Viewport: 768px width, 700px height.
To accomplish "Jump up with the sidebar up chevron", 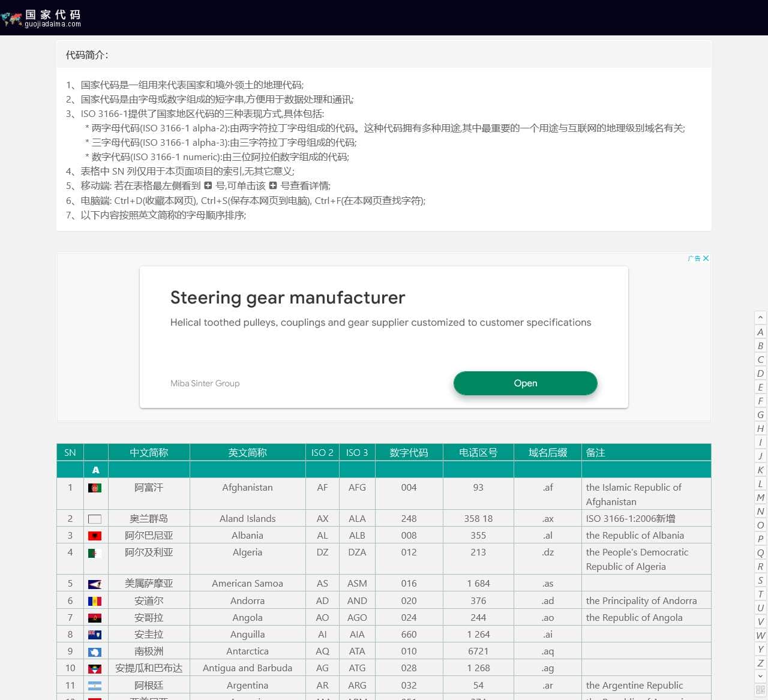I will tap(760, 317).
